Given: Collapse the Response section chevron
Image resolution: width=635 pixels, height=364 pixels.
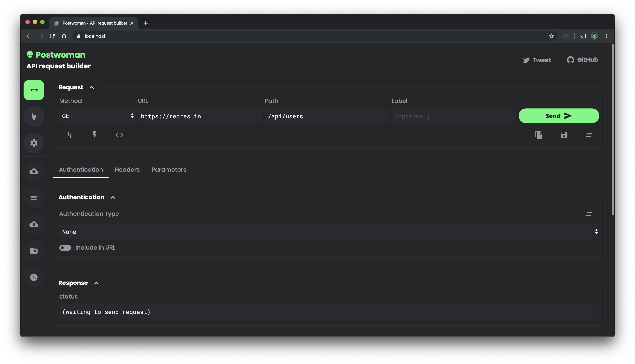Looking at the screenshot, I should tap(96, 283).
